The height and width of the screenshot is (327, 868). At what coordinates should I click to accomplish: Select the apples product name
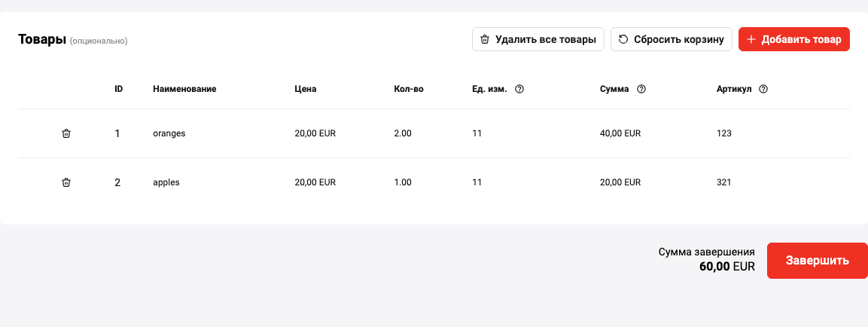[166, 182]
